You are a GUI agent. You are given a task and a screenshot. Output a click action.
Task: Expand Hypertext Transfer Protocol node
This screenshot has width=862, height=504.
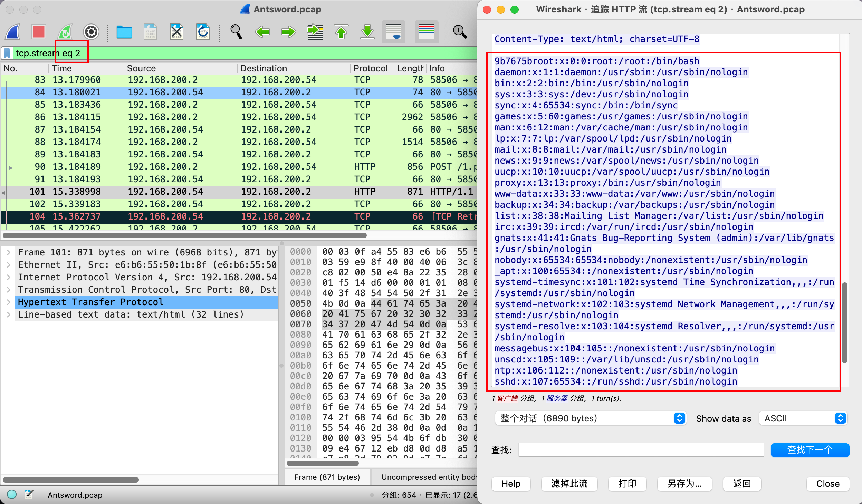tap(9, 302)
